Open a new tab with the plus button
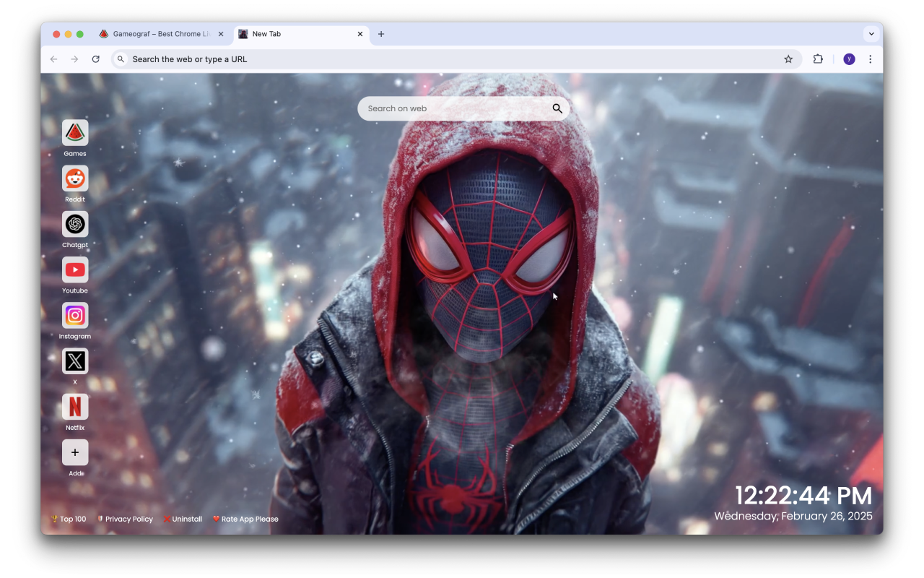Image resolution: width=924 pixels, height=578 pixels. coord(381,34)
